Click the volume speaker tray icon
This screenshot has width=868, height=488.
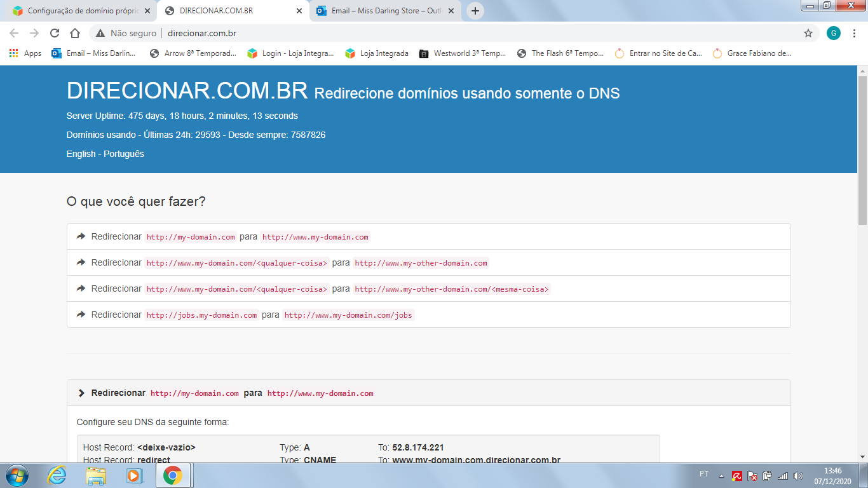[x=798, y=475]
